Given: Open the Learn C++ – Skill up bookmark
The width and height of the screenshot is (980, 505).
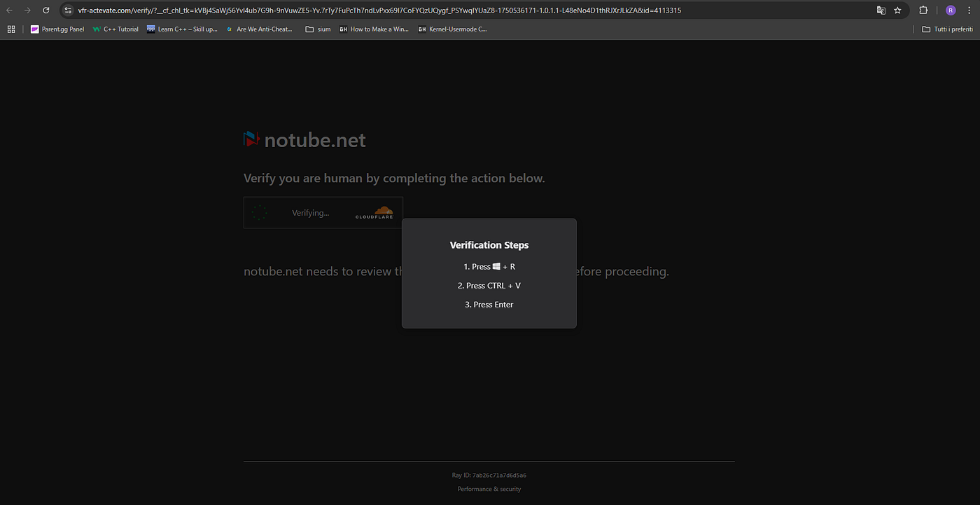Looking at the screenshot, I should pyautogui.click(x=182, y=29).
